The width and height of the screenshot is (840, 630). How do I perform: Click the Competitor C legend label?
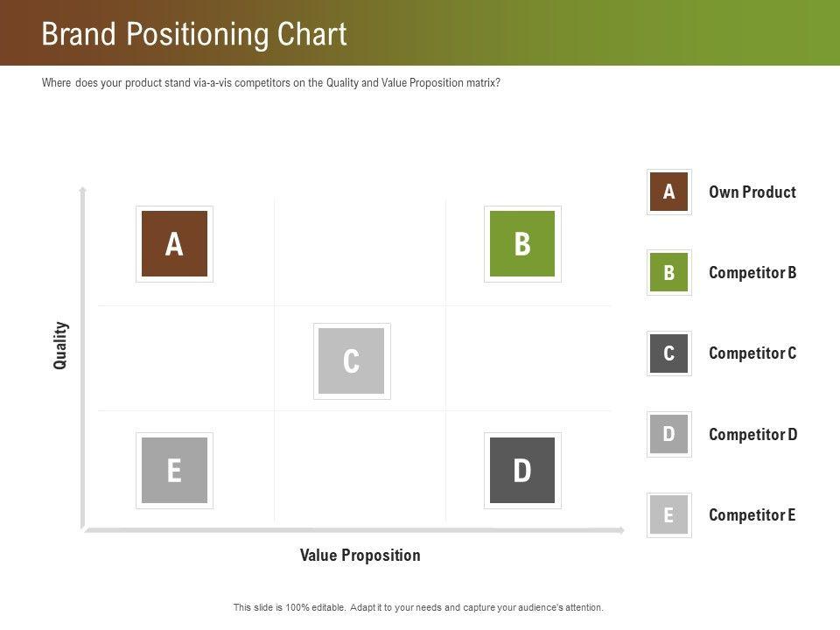752,353
